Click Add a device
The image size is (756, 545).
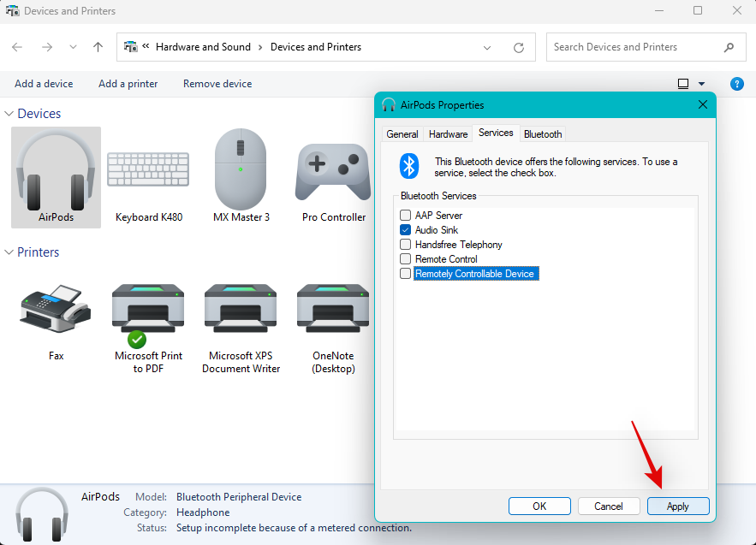pyautogui.click(x=44, y=84)
